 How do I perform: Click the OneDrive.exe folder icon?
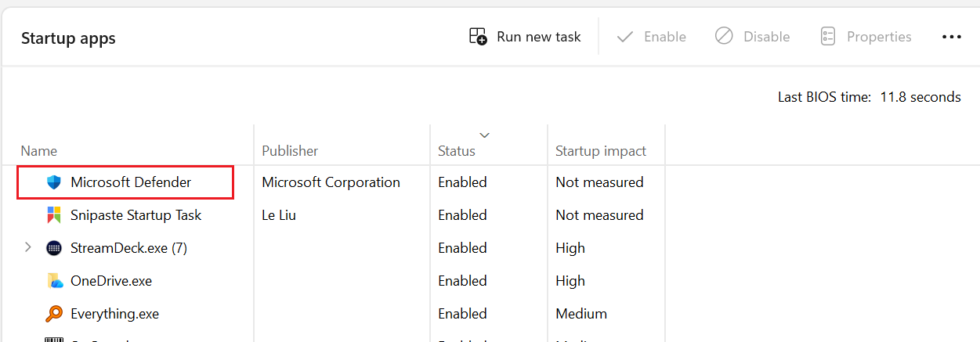(54, 281)
